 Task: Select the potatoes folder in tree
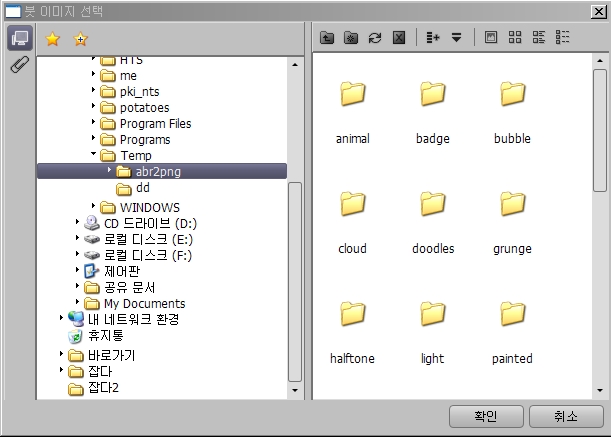click(x=135, y=108)
